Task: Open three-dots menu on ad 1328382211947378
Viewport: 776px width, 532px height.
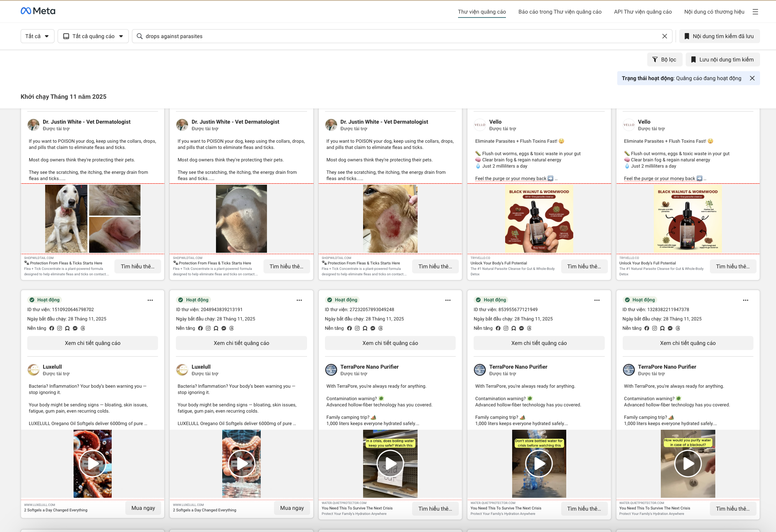Action: (745, 300)
